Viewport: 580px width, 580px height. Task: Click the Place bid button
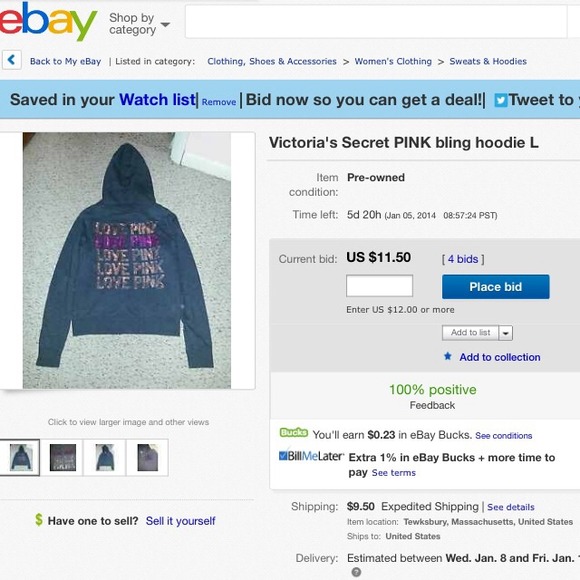(x=496, y=287)
